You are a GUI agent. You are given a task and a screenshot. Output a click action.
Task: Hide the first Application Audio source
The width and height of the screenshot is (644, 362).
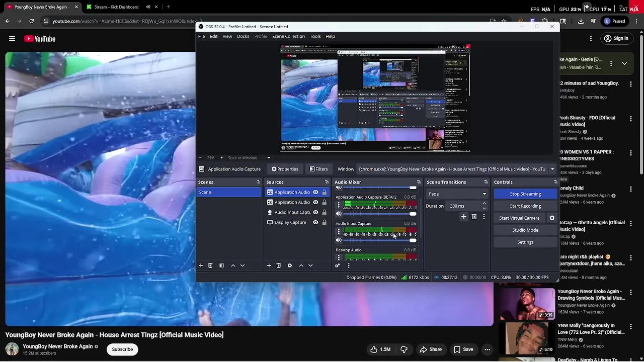315,192
